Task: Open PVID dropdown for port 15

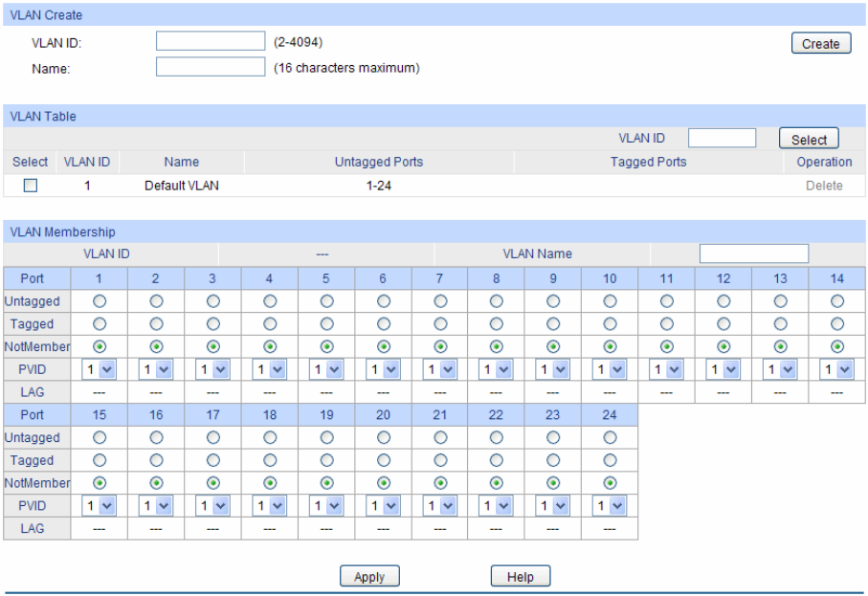Action: coord(99,506)
